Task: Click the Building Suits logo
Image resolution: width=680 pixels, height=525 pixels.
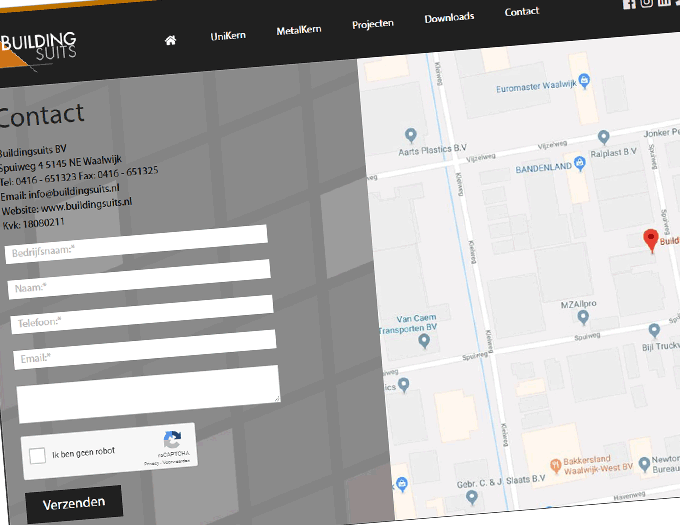Action: click(x=38, y=49)
